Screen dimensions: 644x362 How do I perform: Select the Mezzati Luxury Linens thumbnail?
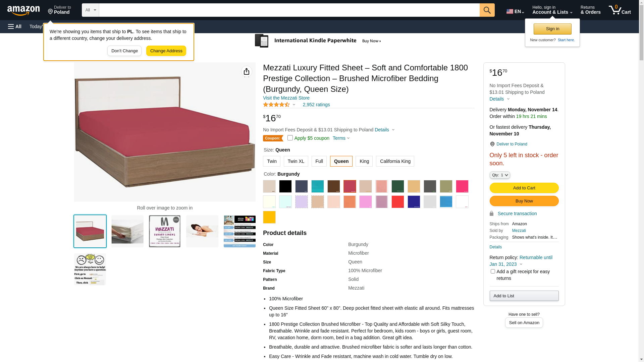(165, 231)
